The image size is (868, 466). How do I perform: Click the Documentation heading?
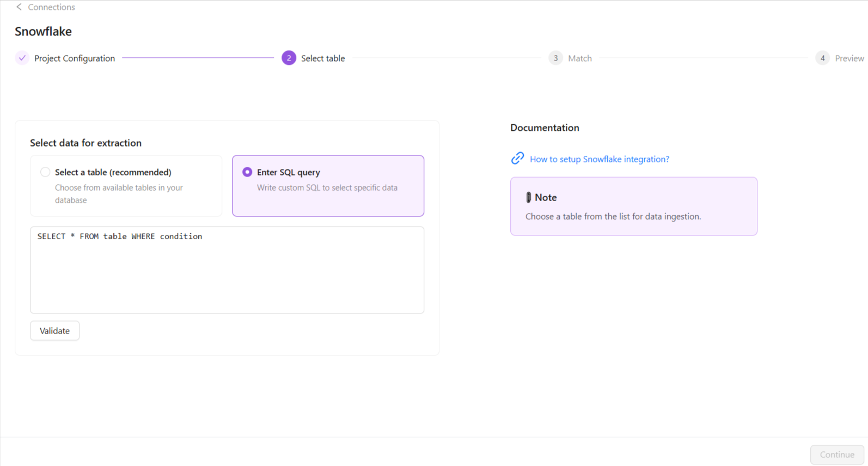(545, 128)
